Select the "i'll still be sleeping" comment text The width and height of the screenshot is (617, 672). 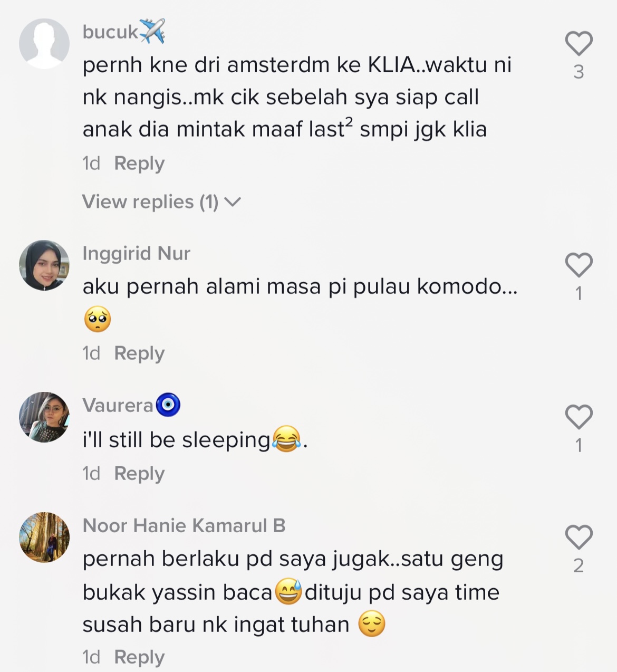click(195, 439)
